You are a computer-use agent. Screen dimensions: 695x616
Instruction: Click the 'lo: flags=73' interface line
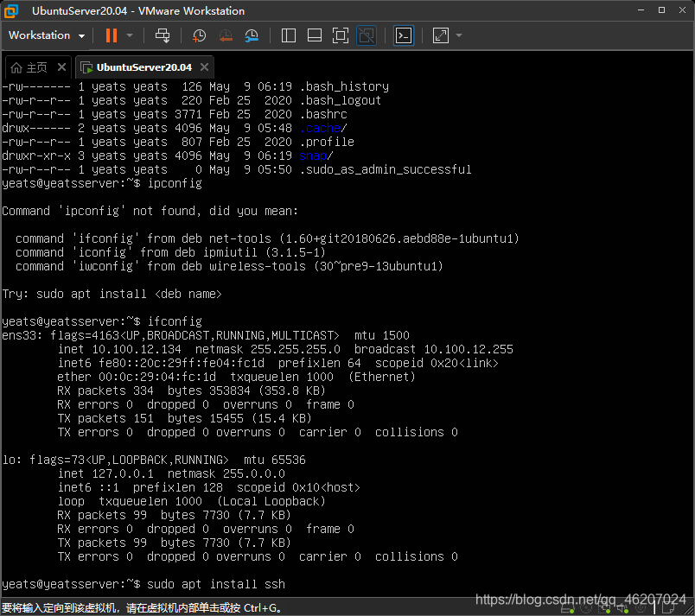154,460
